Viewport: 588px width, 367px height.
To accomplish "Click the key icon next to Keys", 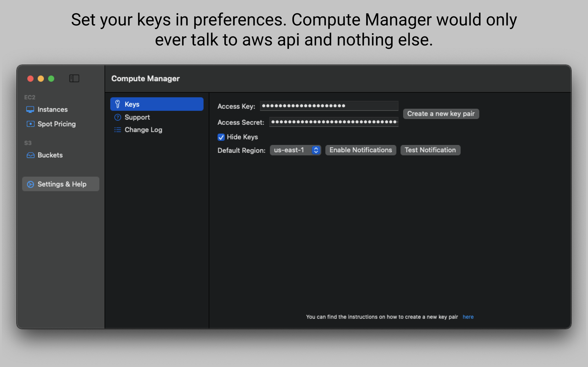I will coord(118,104).
